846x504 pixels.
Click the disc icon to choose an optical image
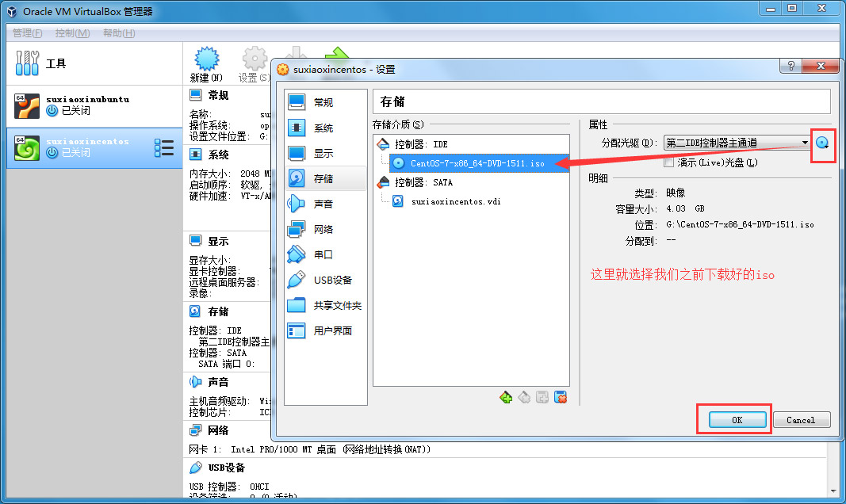pos(822,143)
